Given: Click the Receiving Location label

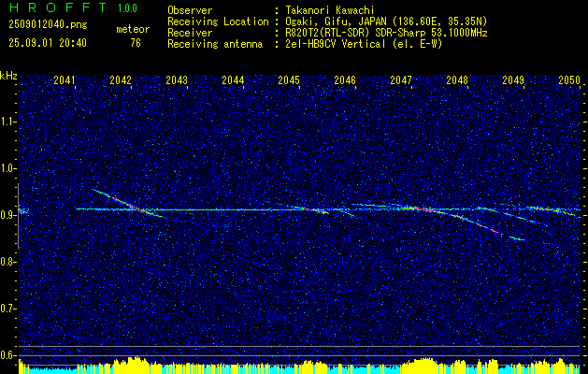Looking at the screenshot, I should pos(218,22).
